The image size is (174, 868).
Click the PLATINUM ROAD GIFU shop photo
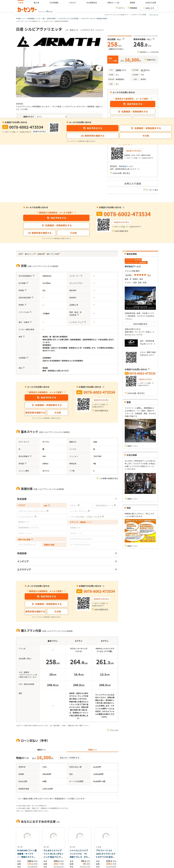point(140,298)
